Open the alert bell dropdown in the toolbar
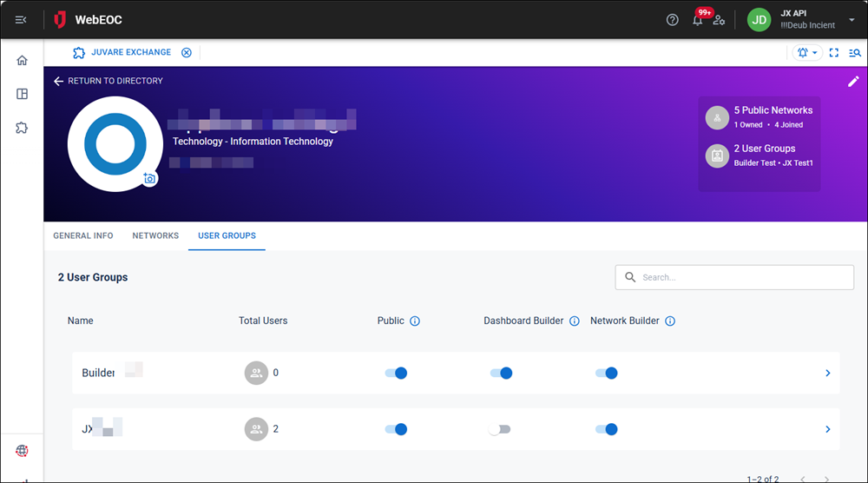The height and width of the screenshot is (483, 868). (x=807, y=53)
